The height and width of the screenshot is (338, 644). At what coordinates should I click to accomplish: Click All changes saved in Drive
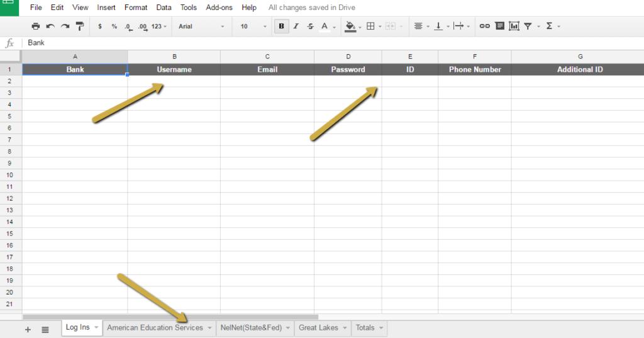pos(312,8)
